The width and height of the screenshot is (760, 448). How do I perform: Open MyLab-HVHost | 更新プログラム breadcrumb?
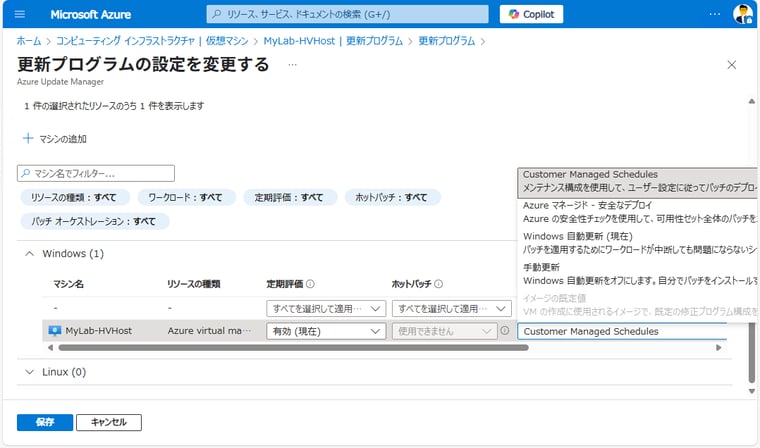click(333, 41)
